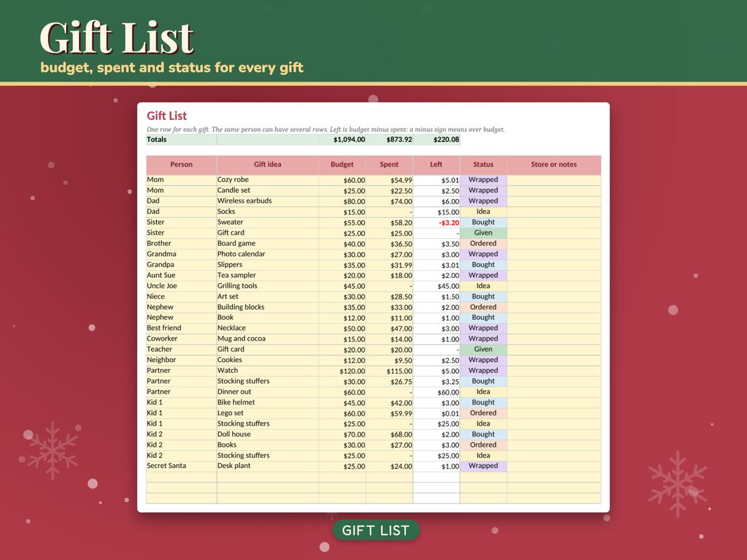Click the $60.00 left for Dinner out

(x=436, y=391)
